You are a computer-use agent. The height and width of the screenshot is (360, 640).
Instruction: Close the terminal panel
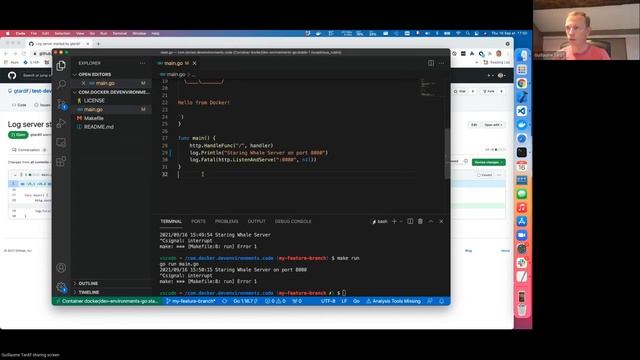(441, 221)
